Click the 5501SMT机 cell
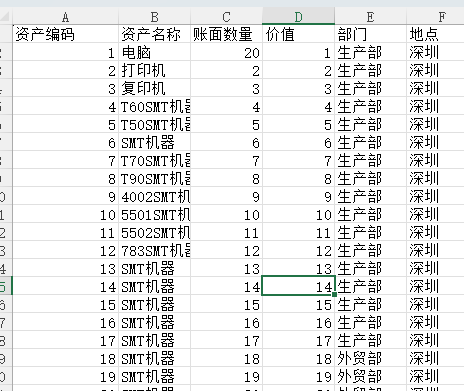 point(154,214)
